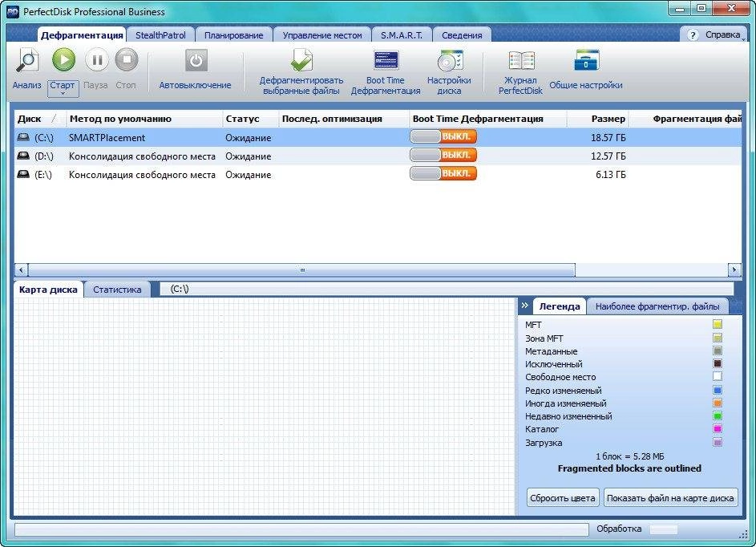756x547 pixels.
Task: Start defragmentation with green Старт button
Action: point(63,60)
